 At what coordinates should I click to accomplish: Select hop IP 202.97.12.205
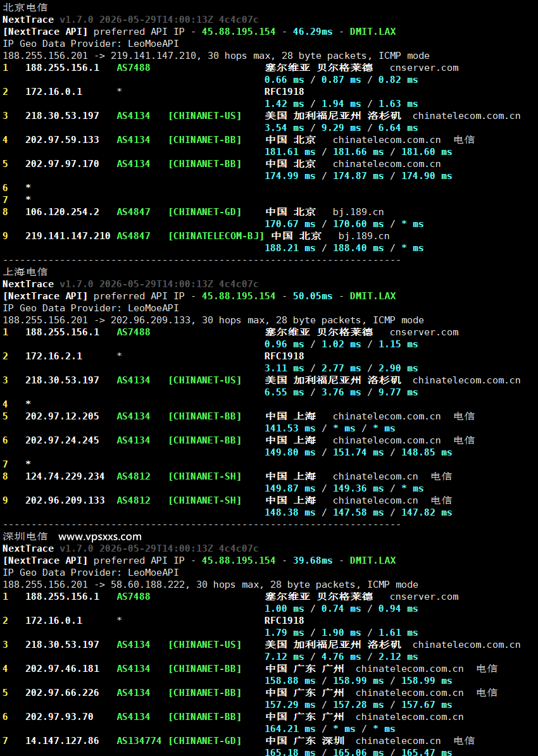62,416
